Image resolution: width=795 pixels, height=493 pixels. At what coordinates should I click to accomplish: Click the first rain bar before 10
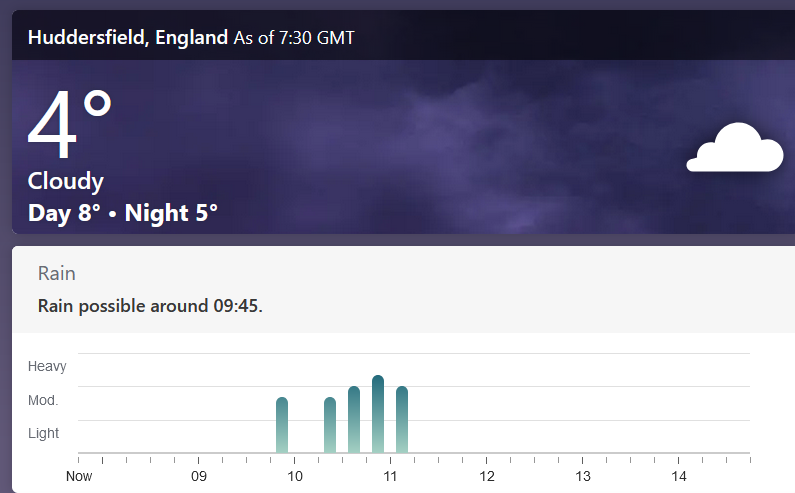pos(282,425)
